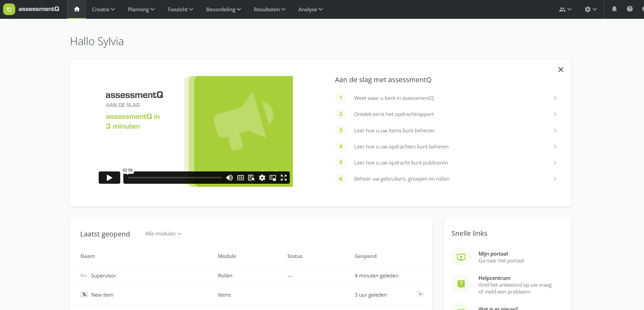Open the Toezicht menu

tap(180, 9)
